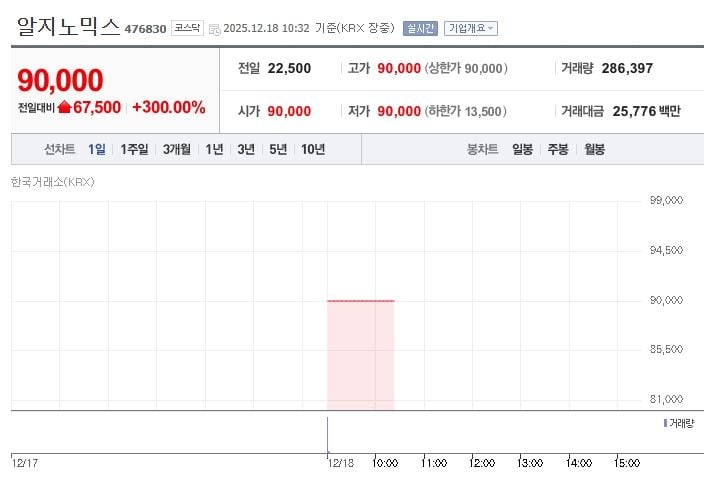Click the volume bar at 12/18 open
Image resolution: width=704 pixels, height=492 pixels.
pos(327,435)
